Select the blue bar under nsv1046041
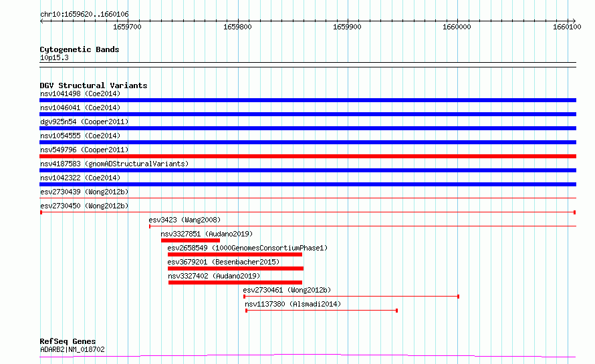Viewport: 595px width, 364px height. pyautogui.click(x=308, y=114)
